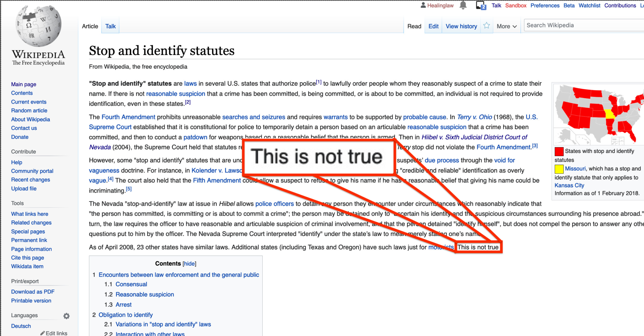Jump to Reasonable suspicion section in contents
The height and width of the screenshot is (336, 644).
[145, 294]
